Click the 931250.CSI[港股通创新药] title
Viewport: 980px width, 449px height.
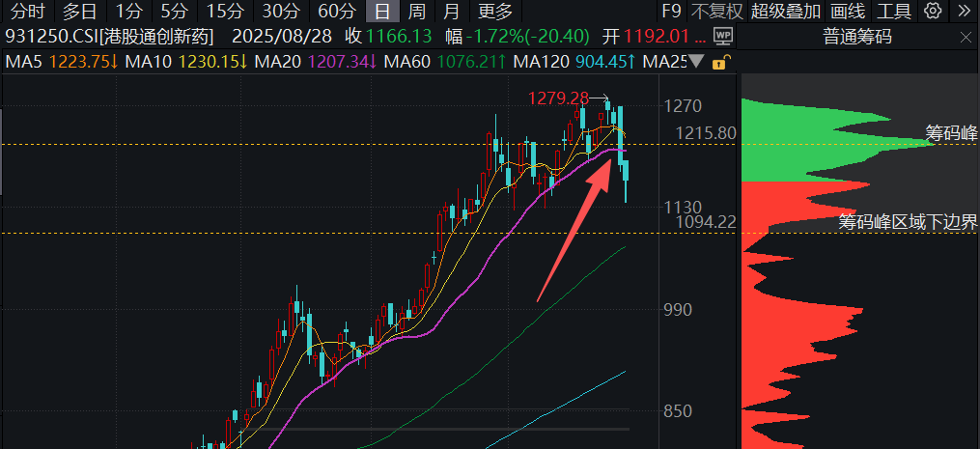pyautogui.click(x=109, y=37)
